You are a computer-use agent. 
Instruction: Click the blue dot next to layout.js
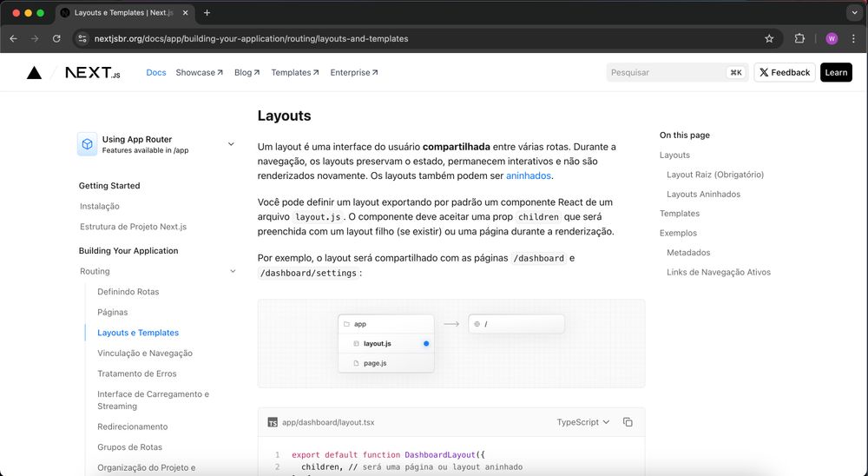pyautogui.click(x=426, y=344)
